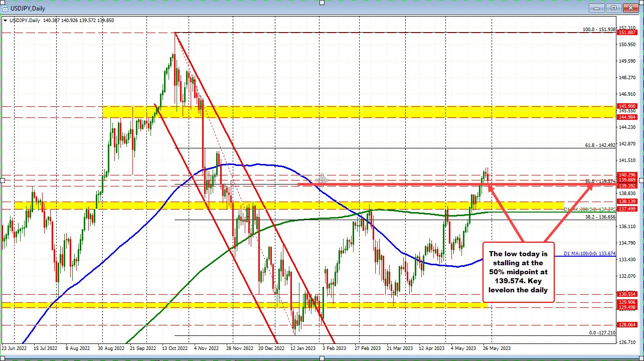Click 148.270 on the price axis
This screenshot has height=361, width=644.
627,78
